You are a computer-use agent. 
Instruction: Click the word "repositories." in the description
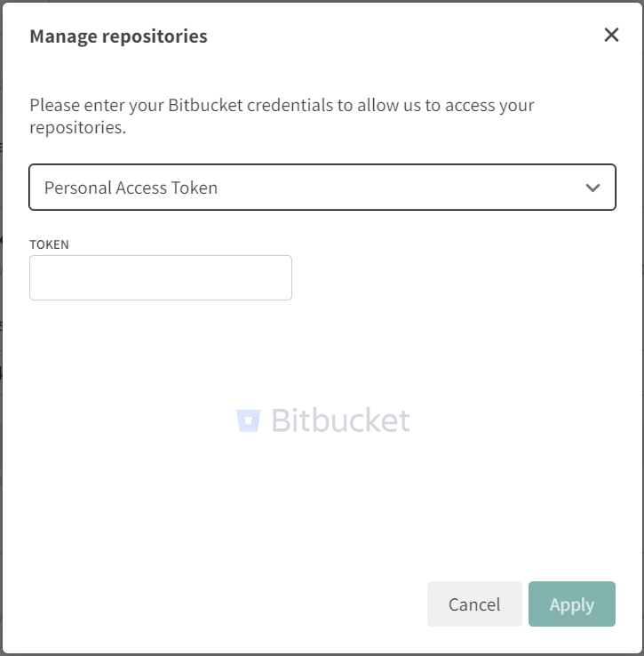tap(77, 127)
